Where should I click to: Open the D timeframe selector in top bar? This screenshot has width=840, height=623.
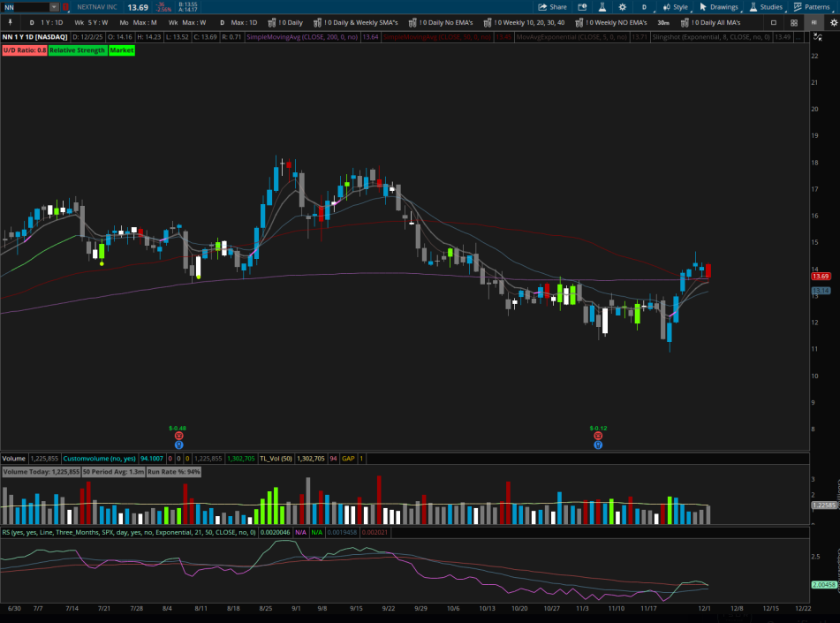tap(645, 7)
